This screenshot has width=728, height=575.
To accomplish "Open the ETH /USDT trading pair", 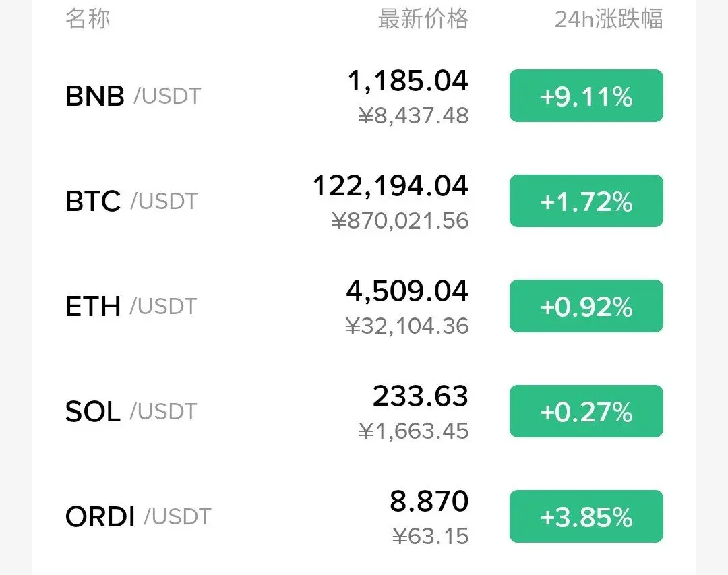I will [364, 306].
